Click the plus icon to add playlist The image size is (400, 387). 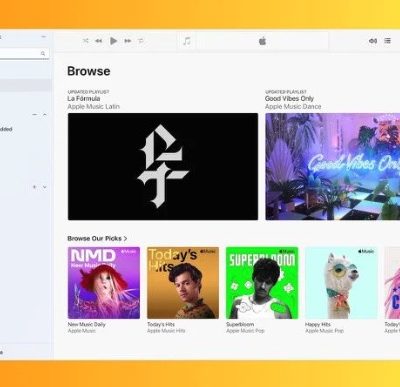(x=34, y=187)
